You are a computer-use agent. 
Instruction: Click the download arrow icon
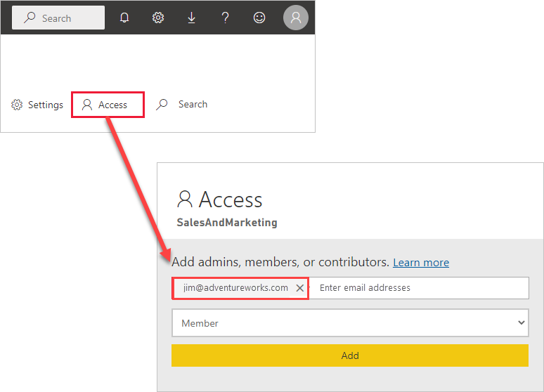tap(192, 18)
